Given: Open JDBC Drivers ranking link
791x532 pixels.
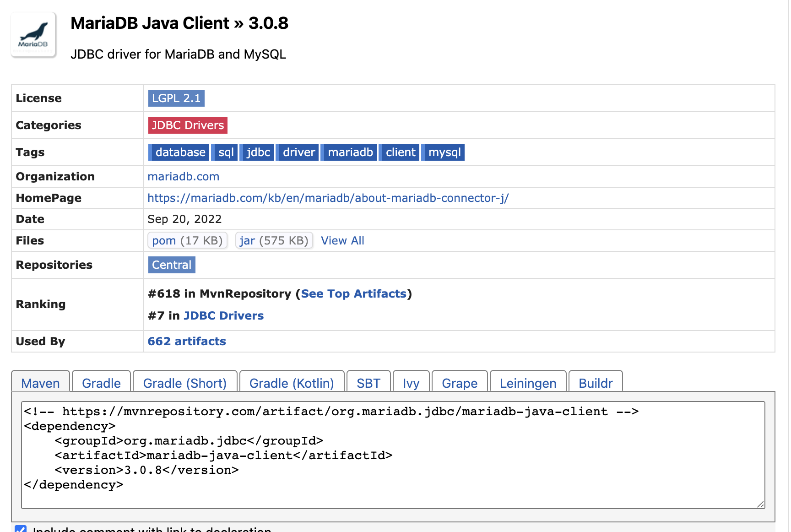Looking at the screenshot, I should point(224,315).
